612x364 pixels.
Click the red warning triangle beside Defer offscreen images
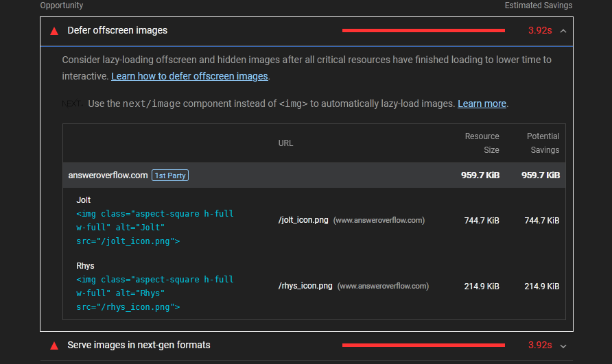(x=54, y=32)
